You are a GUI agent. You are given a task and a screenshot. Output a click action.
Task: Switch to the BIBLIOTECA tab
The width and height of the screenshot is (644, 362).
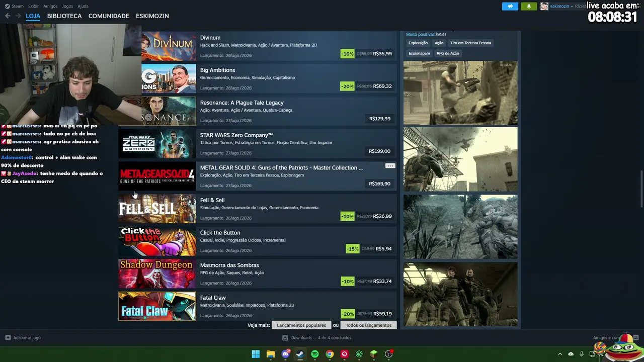[x=64, y=16]
